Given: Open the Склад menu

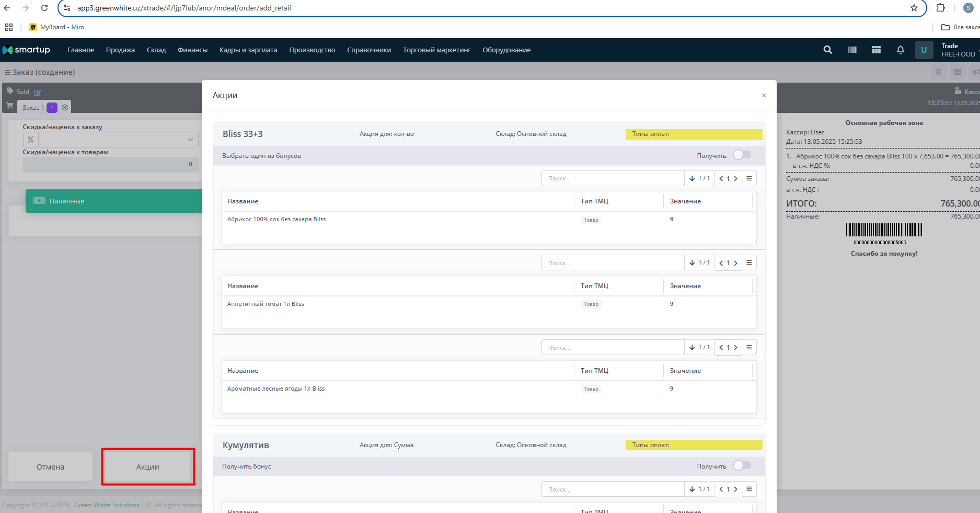Looking at the screenshot, I should coord(156,50).
